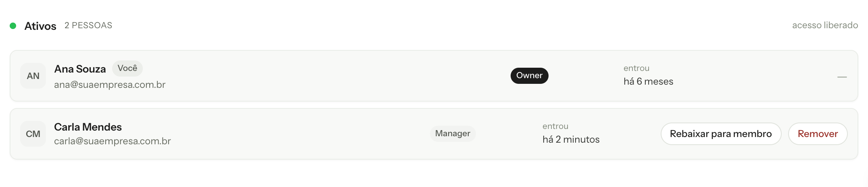Click the há 2 minutos join time
This screenshot has height=187, width=868.
571,139
